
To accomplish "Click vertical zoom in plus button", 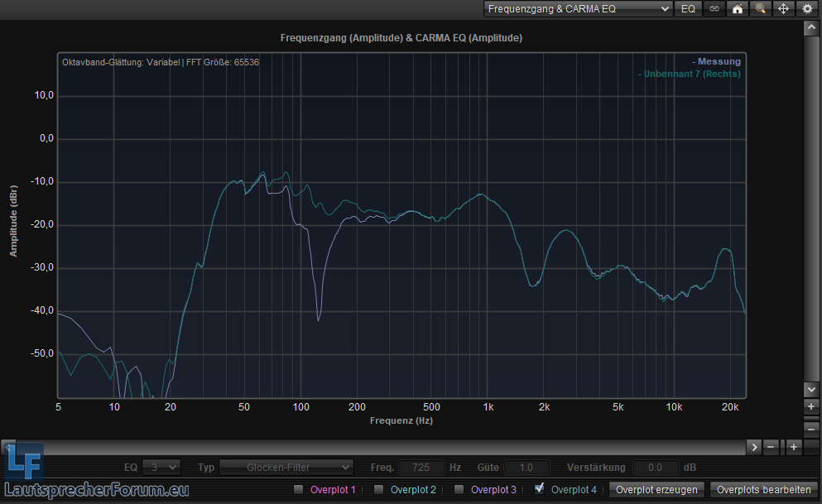I will 811,407.
